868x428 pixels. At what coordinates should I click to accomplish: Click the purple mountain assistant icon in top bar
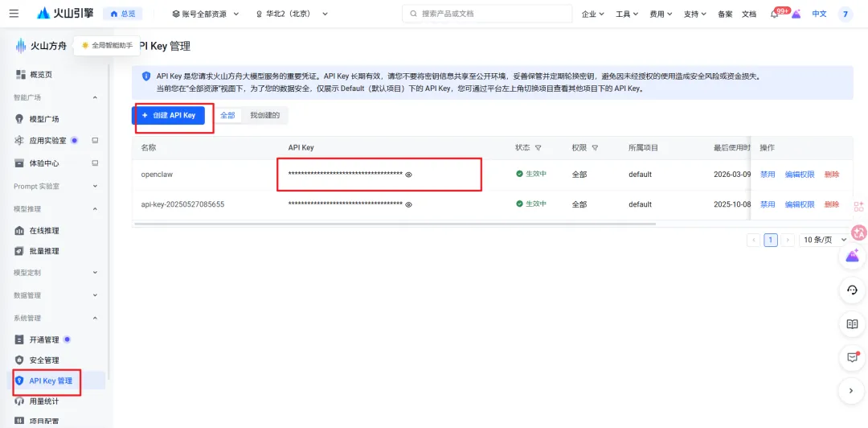click(x=796, y=14)
